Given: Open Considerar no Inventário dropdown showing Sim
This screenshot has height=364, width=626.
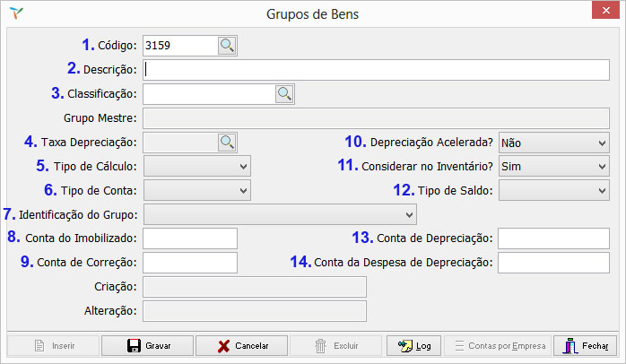Looking at the screenshot, I should pyautogui.click(x=554, y=167).
